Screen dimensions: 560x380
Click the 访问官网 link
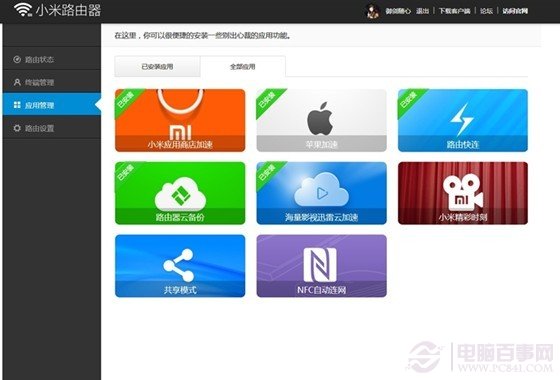515,11
